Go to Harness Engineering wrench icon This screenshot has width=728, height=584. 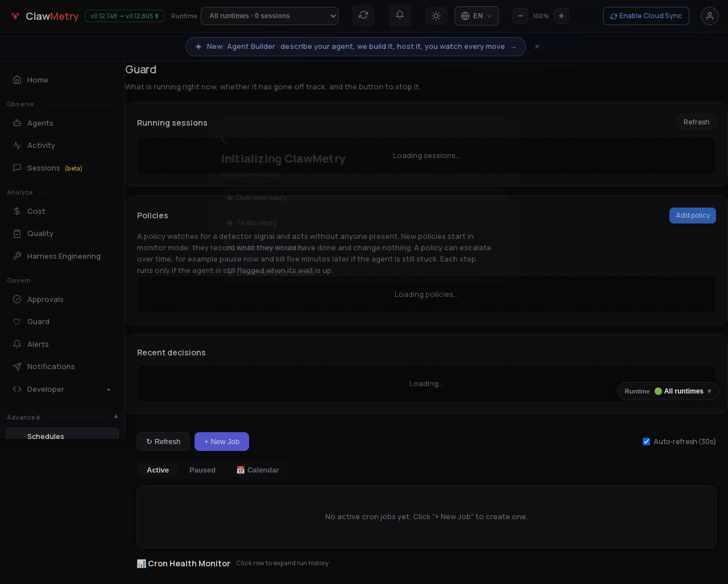[x=17, y=256]
